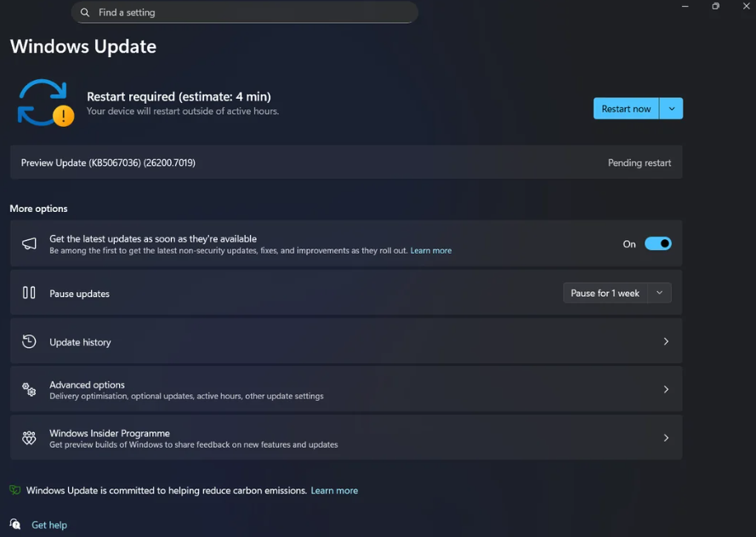Image resolution: width=756 pixels, height=537 pixels.
Task: Click the megaphone icon for latest updates
Action: pyautogui.click(x=29, y=243)
